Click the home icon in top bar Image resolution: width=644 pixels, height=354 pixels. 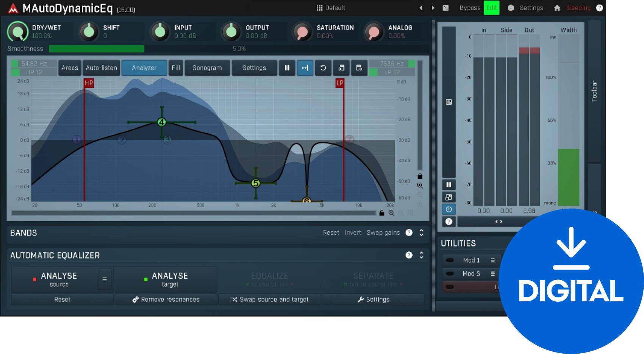click(x=557, y=8)
